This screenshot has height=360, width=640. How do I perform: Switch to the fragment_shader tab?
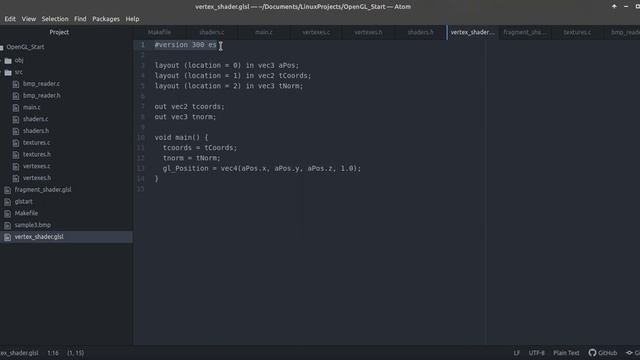525,32
